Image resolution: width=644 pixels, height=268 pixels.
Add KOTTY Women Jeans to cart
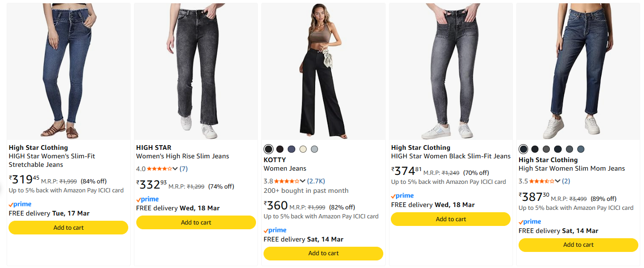pos(323,253)
